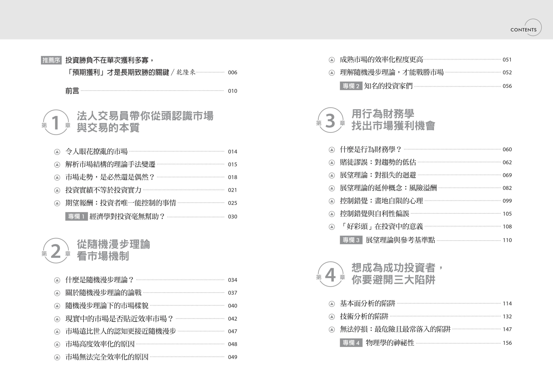Click the bullet icon beside 基本面分析的陷阱
The height and width of the screenshot is (392, 553).
tap(332, 304)
